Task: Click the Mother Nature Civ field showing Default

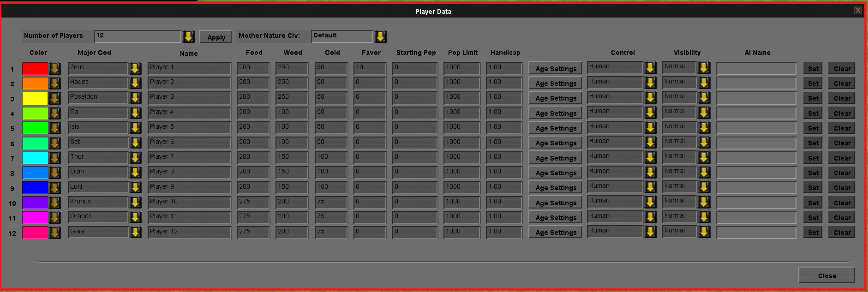Action: 342,36
